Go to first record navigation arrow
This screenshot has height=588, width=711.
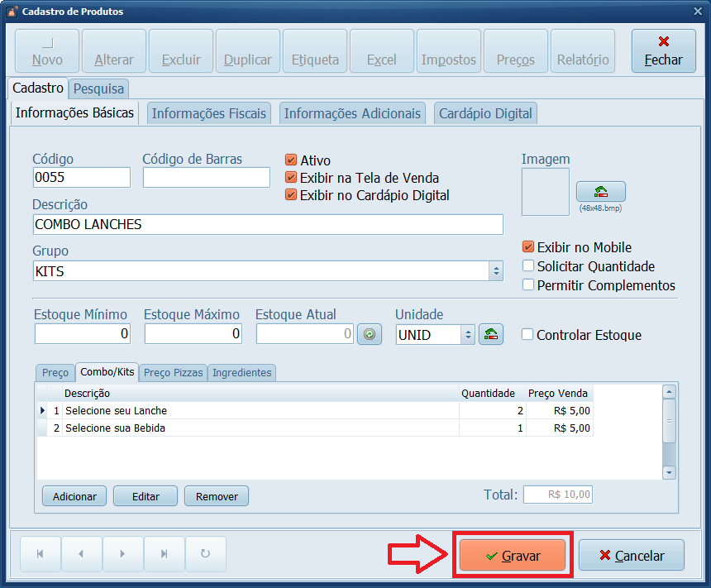(40, 554)
